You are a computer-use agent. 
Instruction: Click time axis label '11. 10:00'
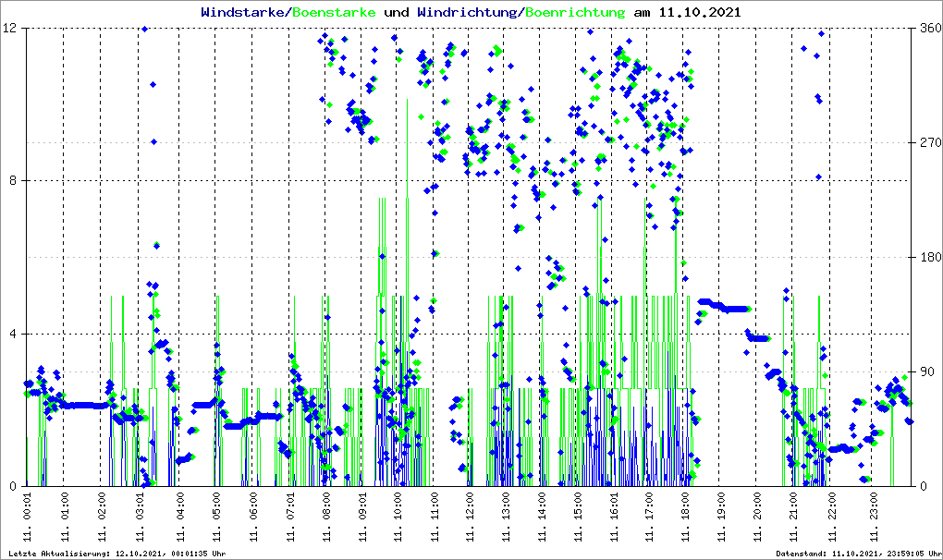(397, 517)
